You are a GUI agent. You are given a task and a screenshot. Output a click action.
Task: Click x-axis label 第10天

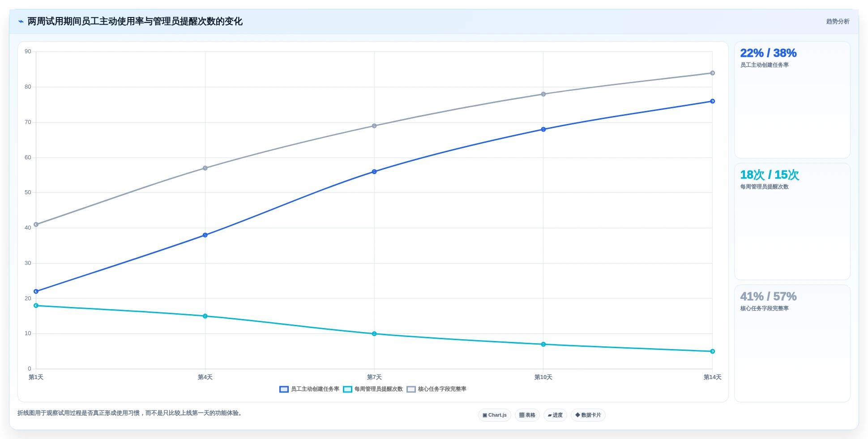tap(543, 377)
